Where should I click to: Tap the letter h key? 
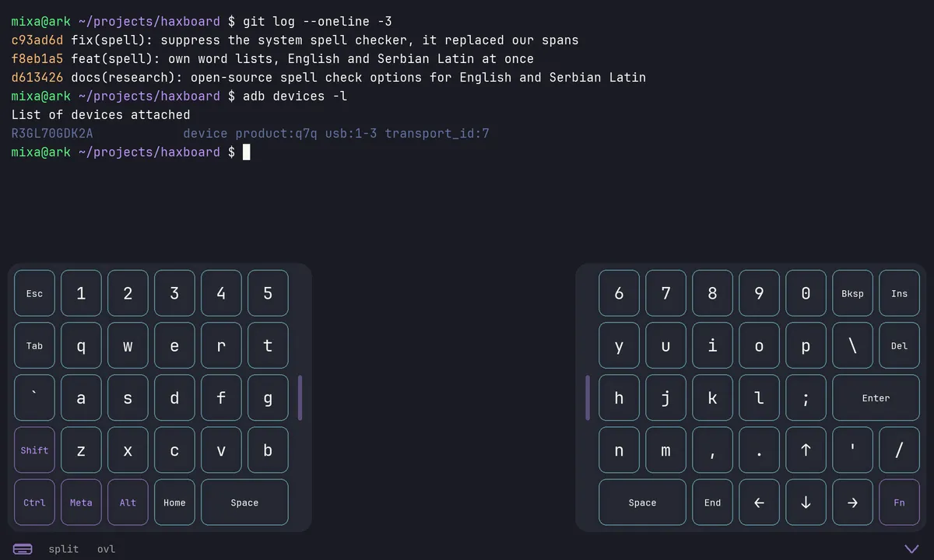619,397
